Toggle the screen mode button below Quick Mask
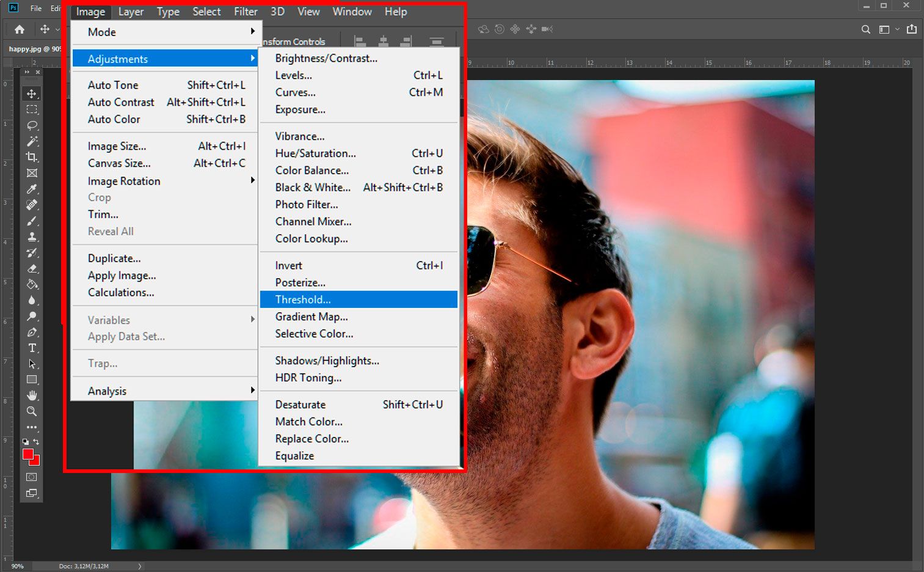Viewport: 924px width, 572px height. coord(32,493)
